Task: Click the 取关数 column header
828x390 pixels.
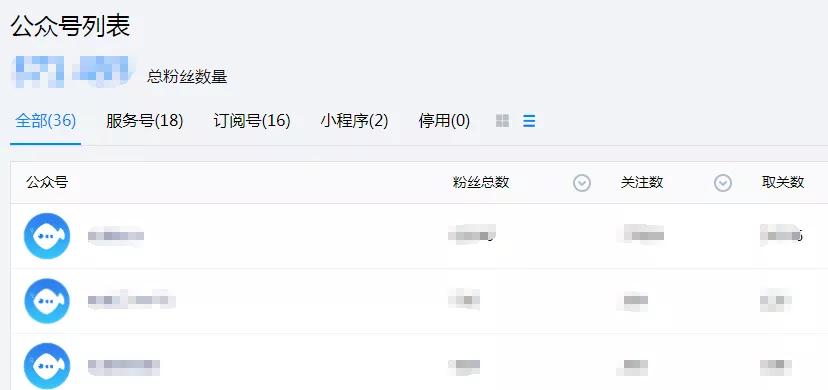Action: [x=783, y=183]
